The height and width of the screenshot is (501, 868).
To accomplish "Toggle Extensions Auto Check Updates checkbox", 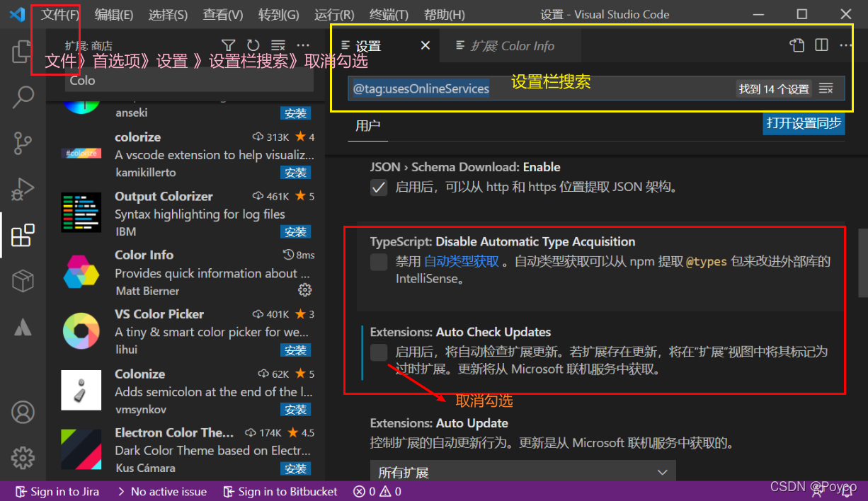I will [379, 352].
